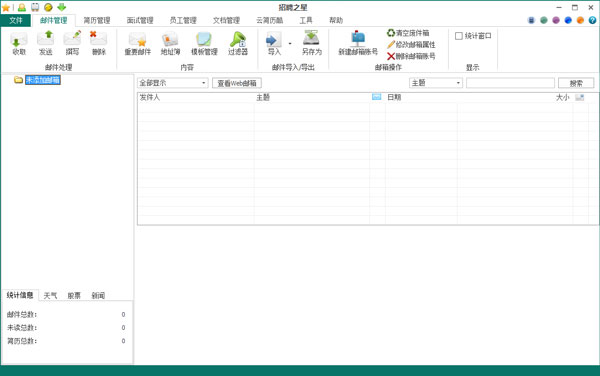
Task: Click the 简历总数: label
Action: click(22, 341)
